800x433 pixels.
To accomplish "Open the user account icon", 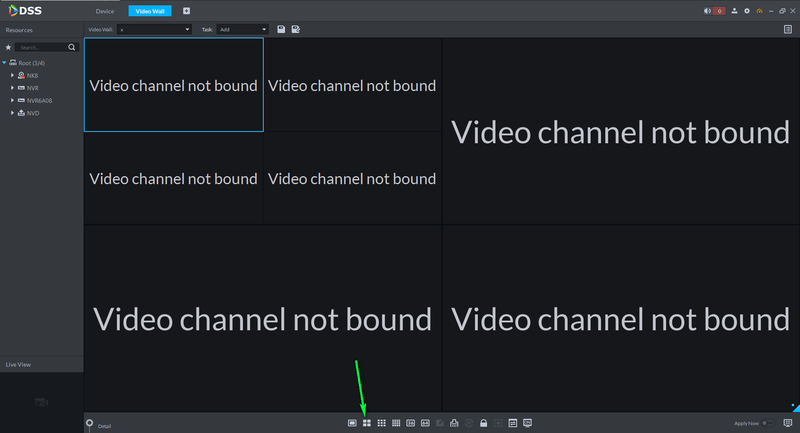I will point(734,11).
